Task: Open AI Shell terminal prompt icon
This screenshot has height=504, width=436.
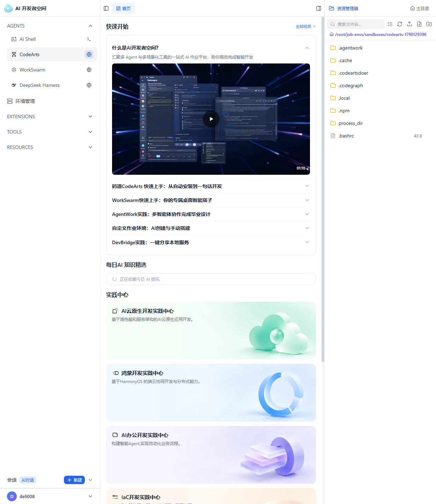Action: (89, 39)
